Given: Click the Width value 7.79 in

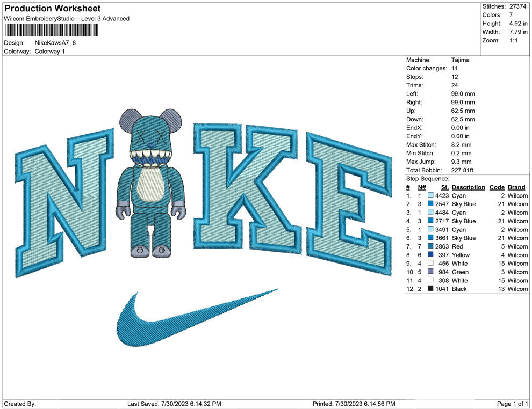Looking at the screenshot, I should (518, 32).
